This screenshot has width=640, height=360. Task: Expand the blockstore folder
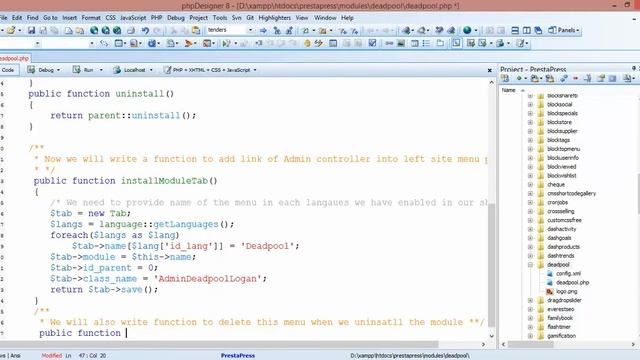tap(530, 122)
